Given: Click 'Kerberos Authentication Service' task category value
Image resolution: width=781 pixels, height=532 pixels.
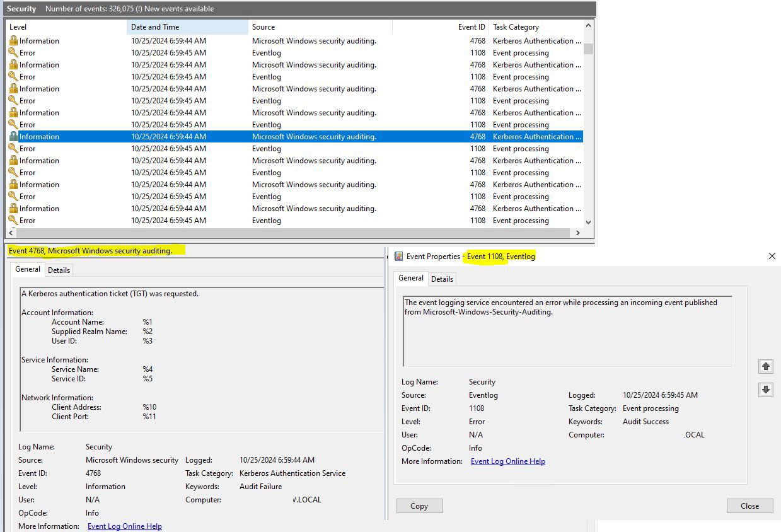Looking at the screenshot, I should 292,473.
